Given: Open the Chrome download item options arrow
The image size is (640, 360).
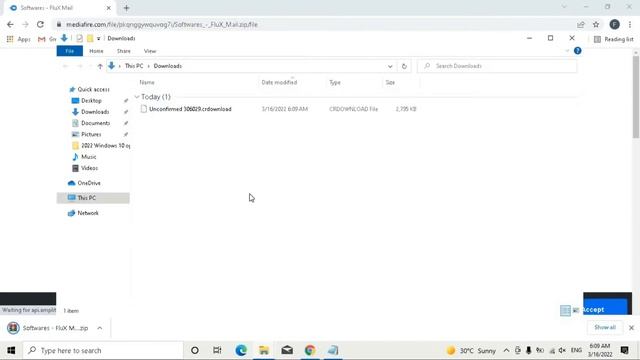Looking at the screenshot, I should click(100, 328).
